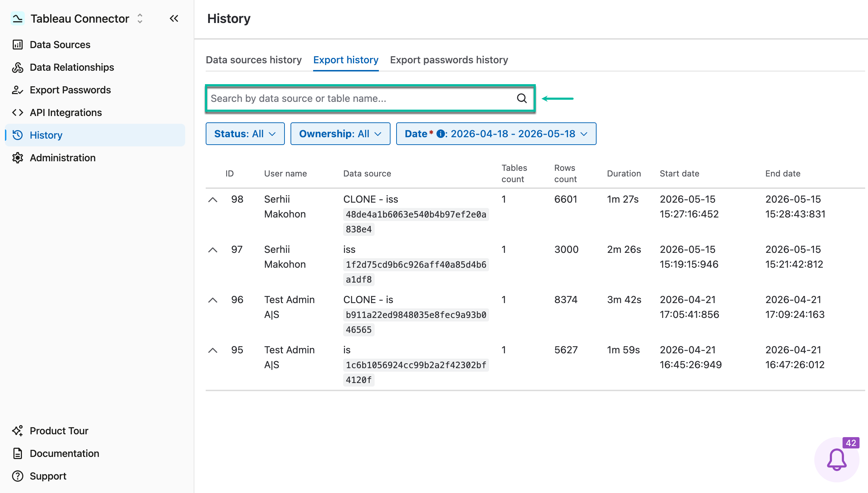Click the hash starting 1f2d75cd9b6c
Screen dimensions: 868x493
[x=416, y=272]
